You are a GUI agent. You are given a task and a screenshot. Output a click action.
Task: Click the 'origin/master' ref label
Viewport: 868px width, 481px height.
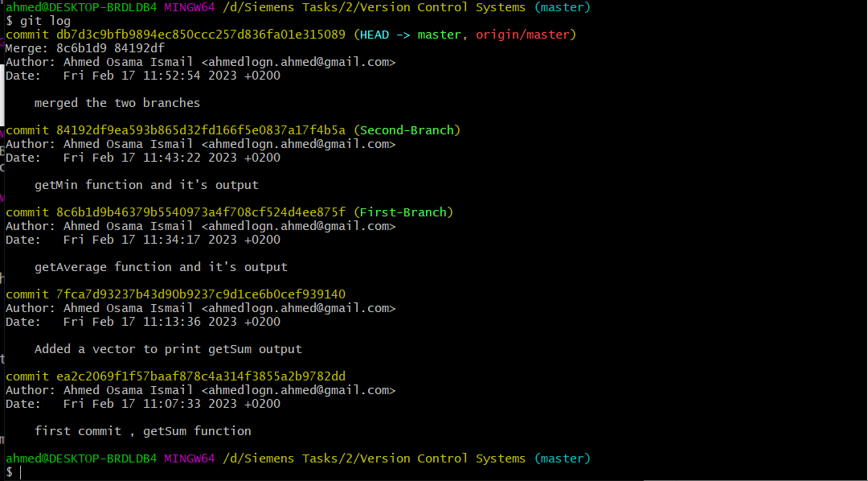522,35
